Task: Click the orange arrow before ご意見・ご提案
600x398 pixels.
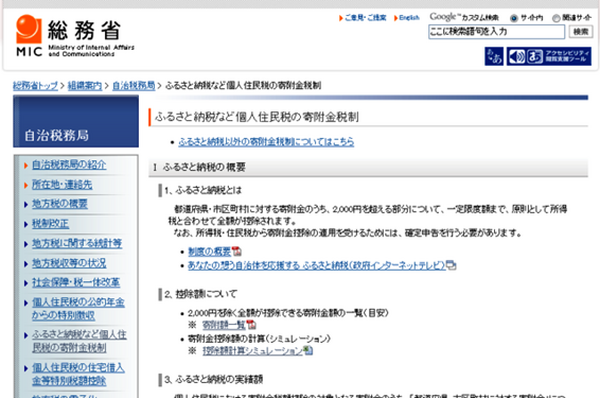Action: click(341, 18)
